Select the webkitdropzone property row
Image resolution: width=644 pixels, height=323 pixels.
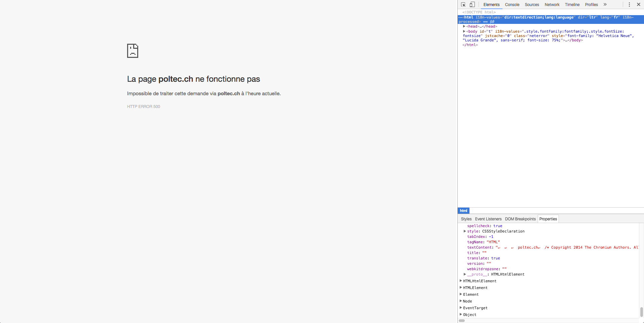click(x=487, y=269)
